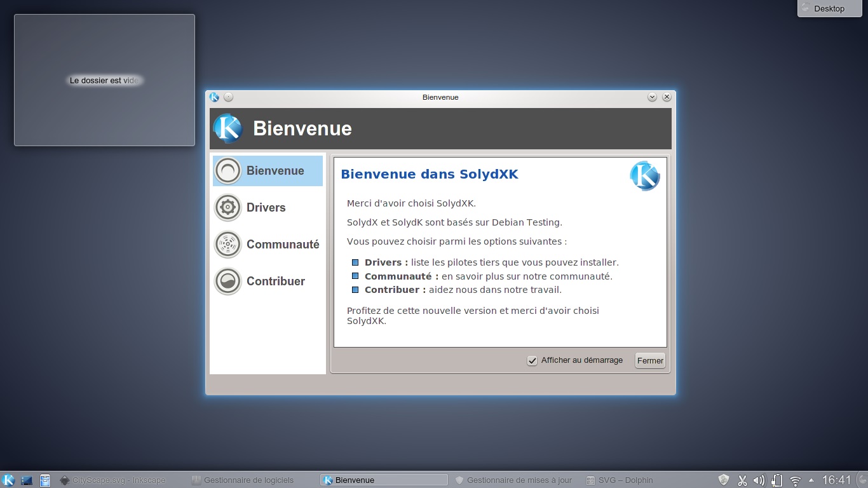Click the Fermer button
Screen dimensions: 868x488
click(650, 360)
